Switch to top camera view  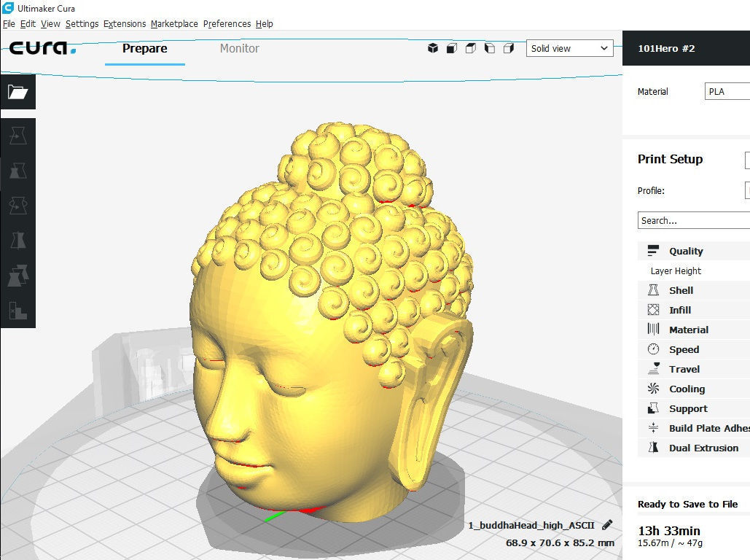coord(471,48)
